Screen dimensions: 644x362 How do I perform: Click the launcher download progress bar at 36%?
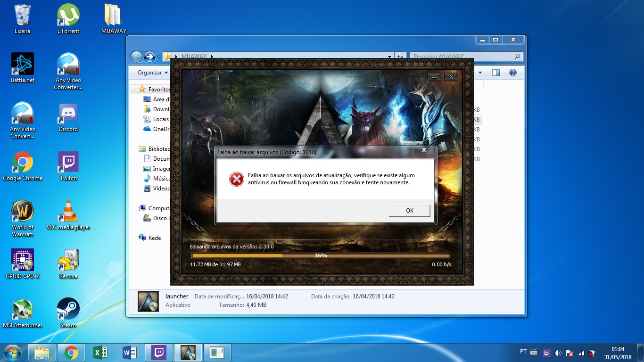[321, 255]
